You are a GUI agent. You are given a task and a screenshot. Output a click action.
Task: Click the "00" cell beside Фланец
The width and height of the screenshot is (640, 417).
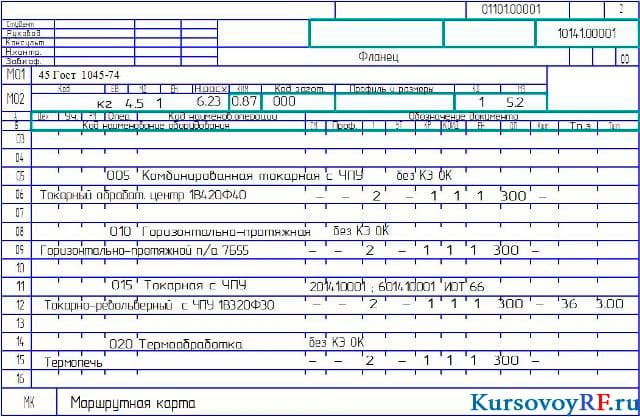(x=624, y=59)
